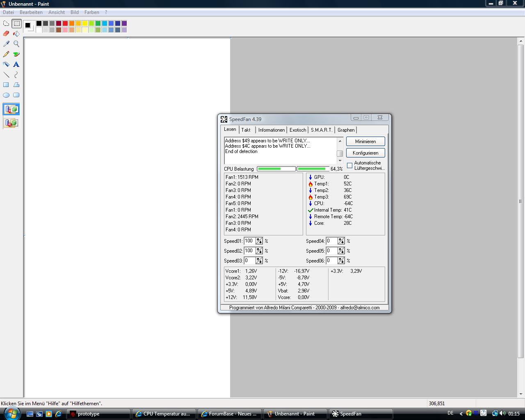Select the Free-Form Select tool
The width and height of the screenshot is (525, 420).
6,23
